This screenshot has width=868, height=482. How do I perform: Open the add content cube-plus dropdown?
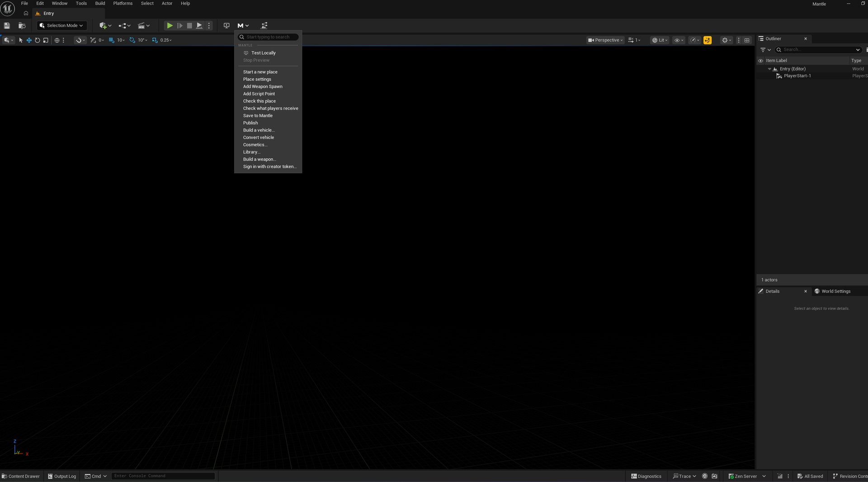[x=105, y=26]
